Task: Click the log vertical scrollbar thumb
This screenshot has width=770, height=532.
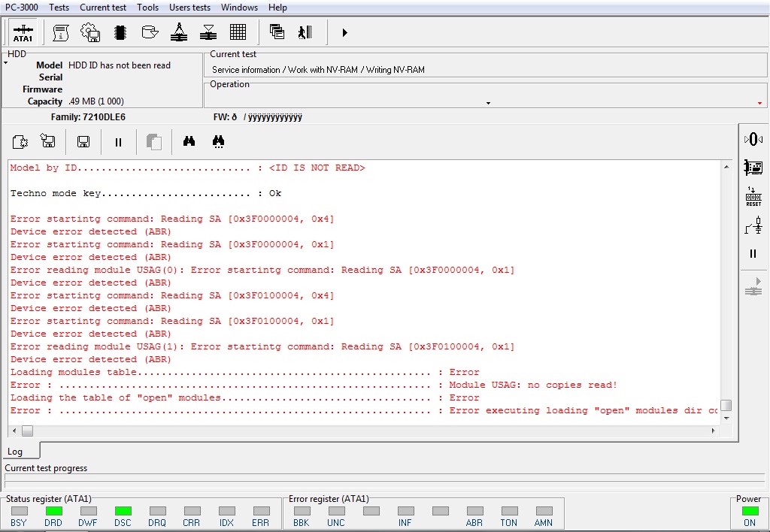Action: click(x=726, y=405)
